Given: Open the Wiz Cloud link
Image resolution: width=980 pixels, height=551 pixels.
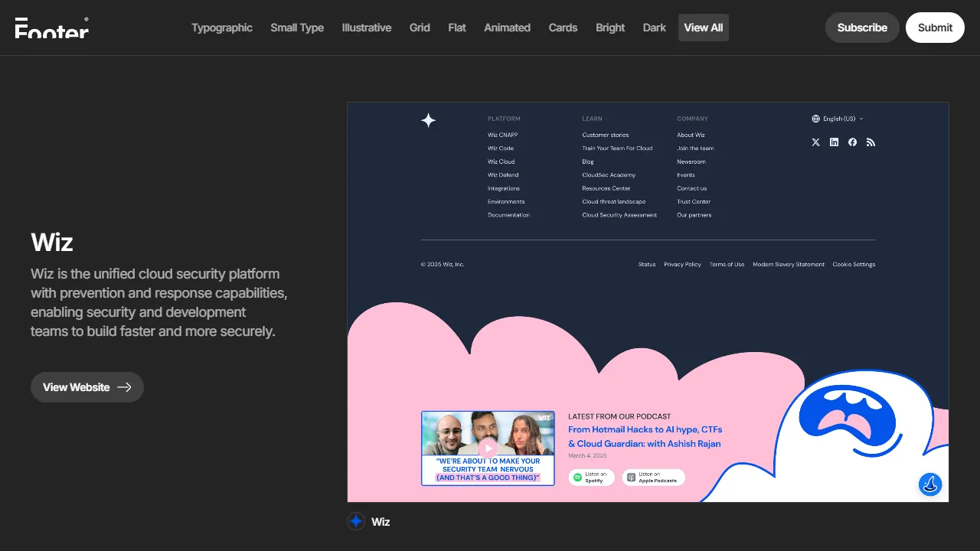Looking at the screenshot, I should (x=501, y=161).
